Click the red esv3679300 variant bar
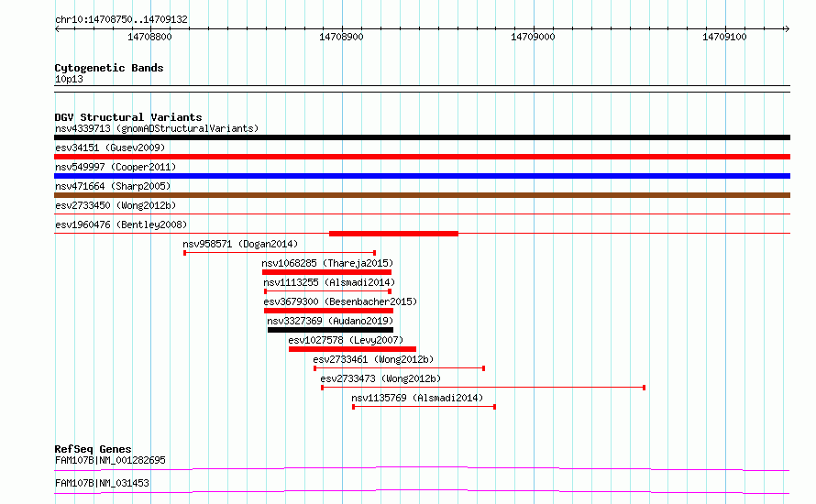816x504 pixels. click(x=328, y=311)
